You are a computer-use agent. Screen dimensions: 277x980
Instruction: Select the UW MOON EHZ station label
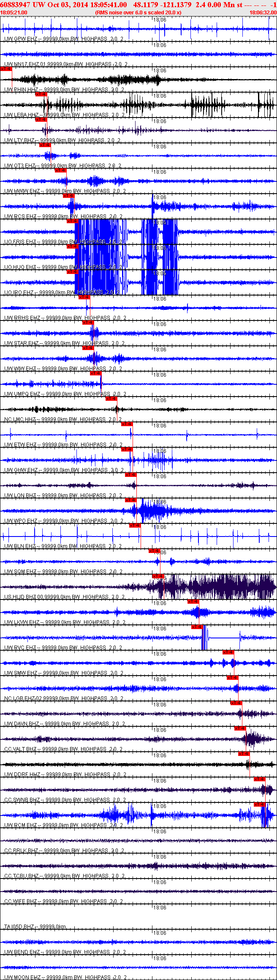pyautogui.click(x=66, y=977)
